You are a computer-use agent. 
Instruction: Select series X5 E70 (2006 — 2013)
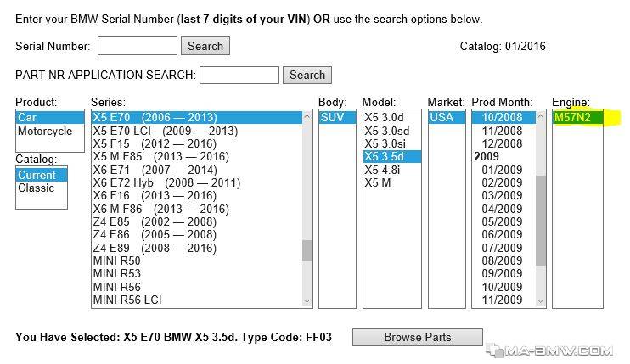[x=197, y=117]
